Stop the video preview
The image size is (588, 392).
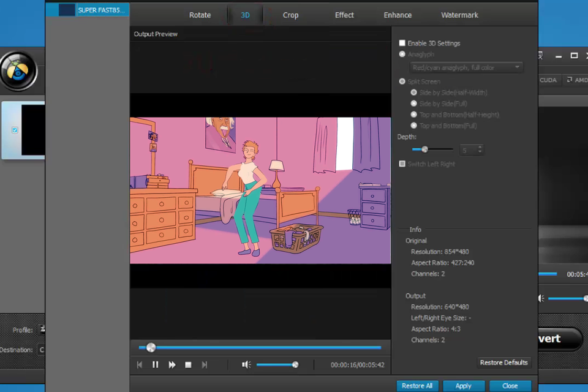188,364
